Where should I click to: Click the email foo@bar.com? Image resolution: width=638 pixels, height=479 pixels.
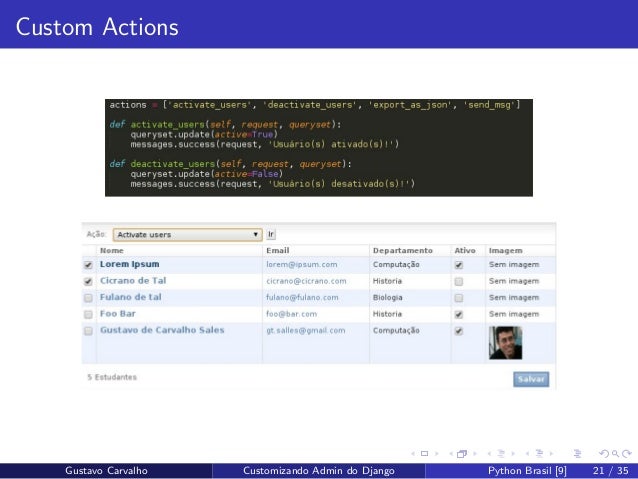(x=291, y=314)
